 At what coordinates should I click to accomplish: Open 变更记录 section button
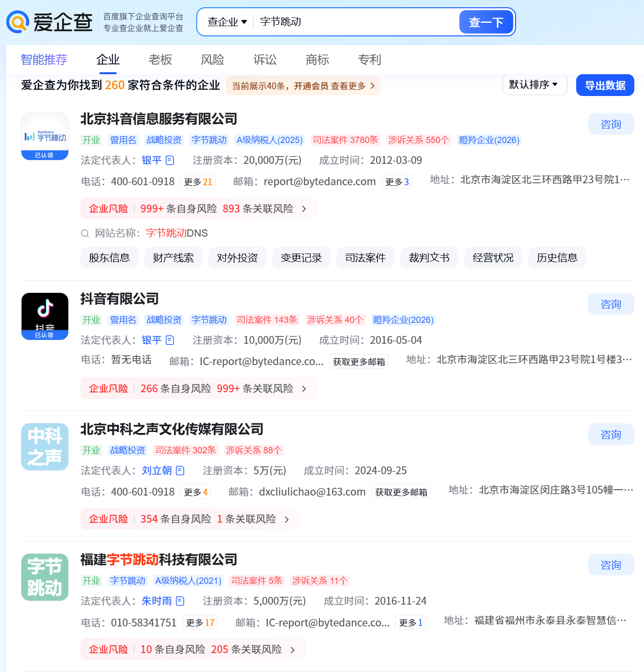[x=301, y=257]
